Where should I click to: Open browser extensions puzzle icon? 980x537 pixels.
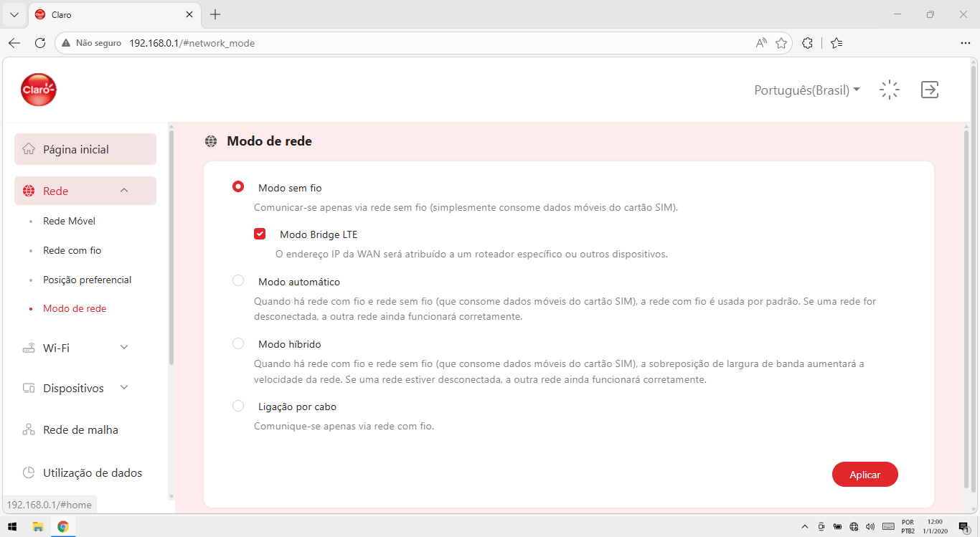807,43
